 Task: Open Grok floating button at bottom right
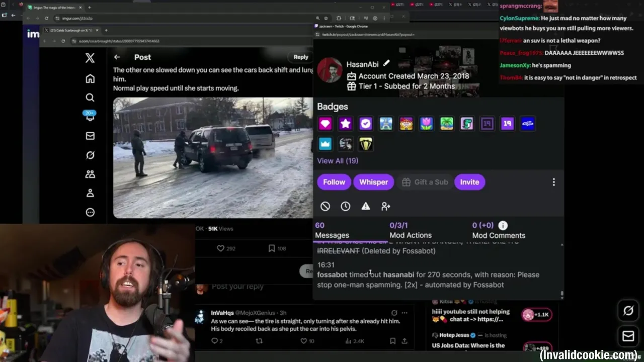(x=628, y=311)
